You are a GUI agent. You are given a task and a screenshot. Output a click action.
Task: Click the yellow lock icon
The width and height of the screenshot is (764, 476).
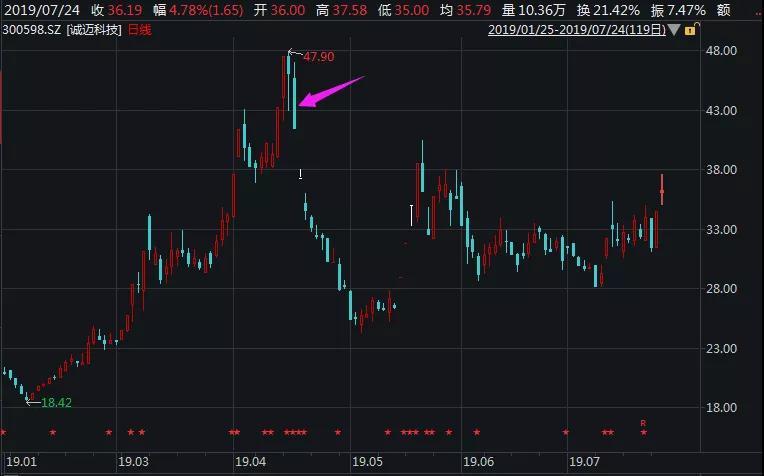tap(691, 30)
